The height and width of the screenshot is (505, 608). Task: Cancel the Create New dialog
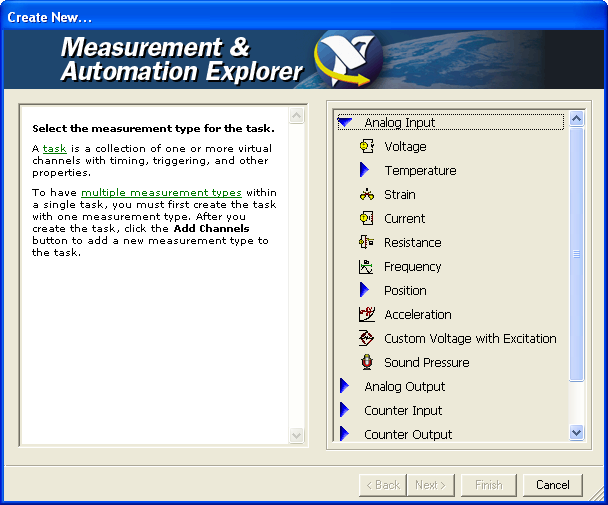pyautogui.click(x=553, y=485)
